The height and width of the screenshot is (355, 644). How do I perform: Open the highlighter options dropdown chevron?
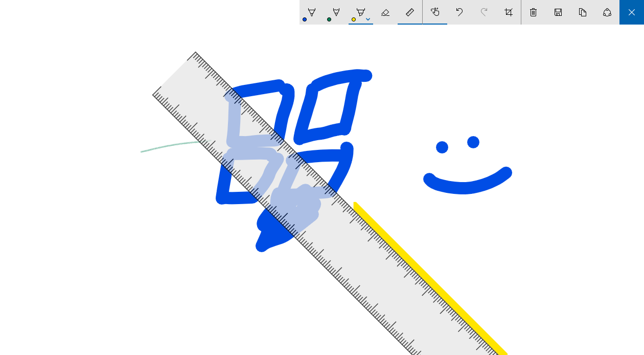[368, 19]
